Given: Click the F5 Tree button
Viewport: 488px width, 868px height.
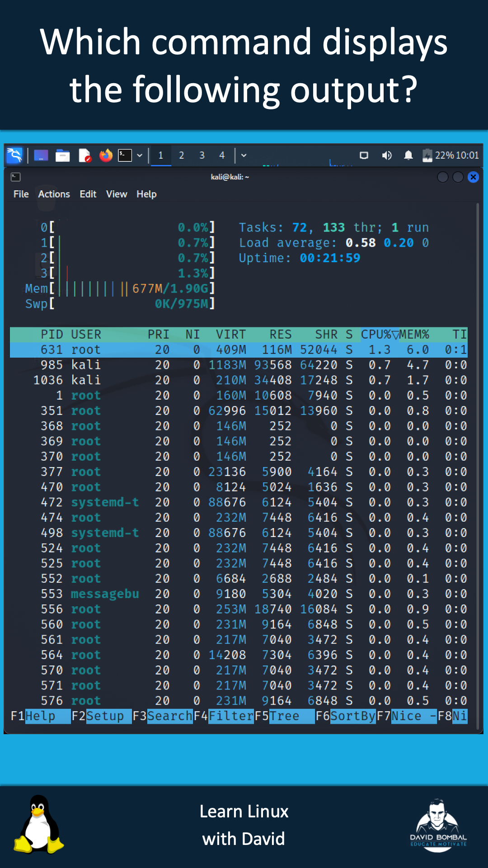Looking at the screenshot, I should pyautogui.click(x=285, y=716).
